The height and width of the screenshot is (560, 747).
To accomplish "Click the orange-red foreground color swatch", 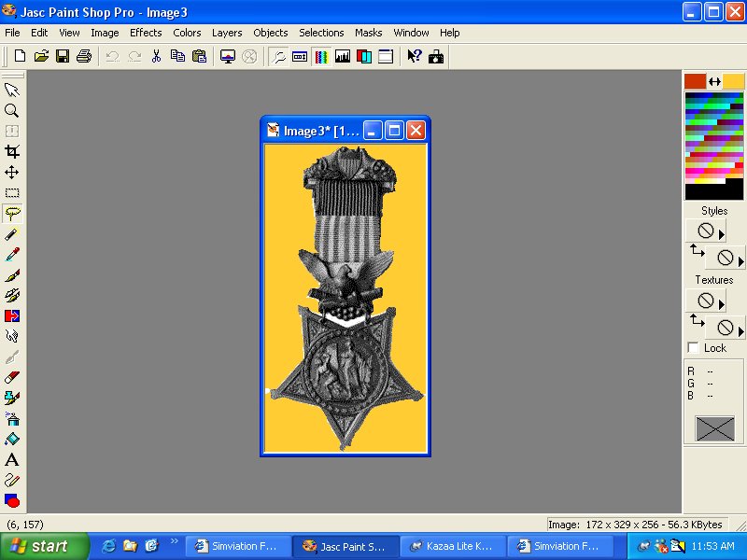I will [x=695, y=81].
